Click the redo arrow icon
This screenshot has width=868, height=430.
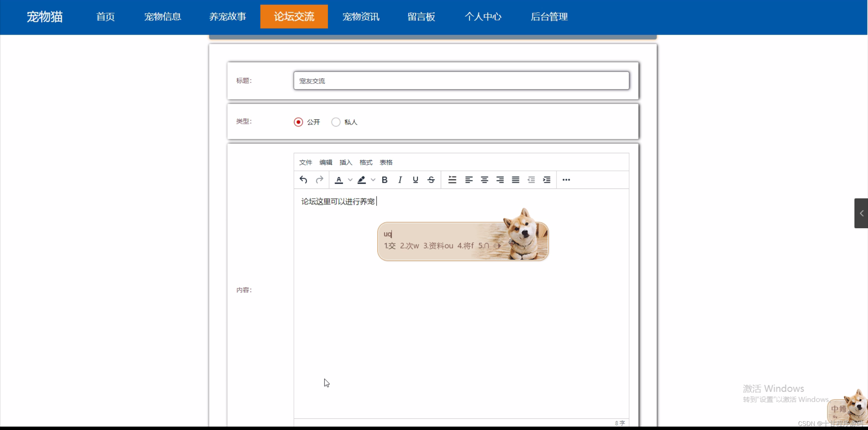(319, 180)
